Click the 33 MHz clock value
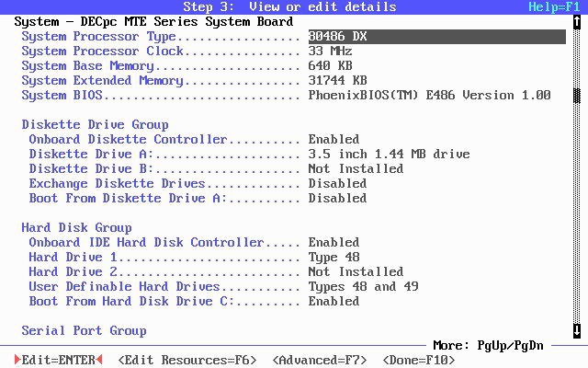This screenshot has width=588, height=368. (x=330, y=52)
